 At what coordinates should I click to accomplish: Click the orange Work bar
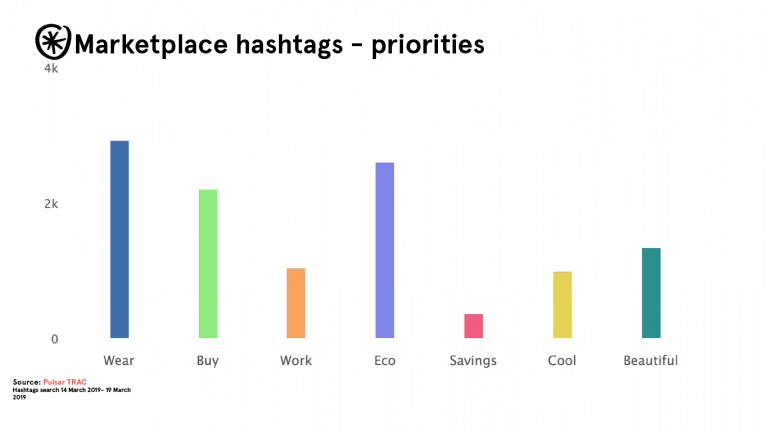296,302
